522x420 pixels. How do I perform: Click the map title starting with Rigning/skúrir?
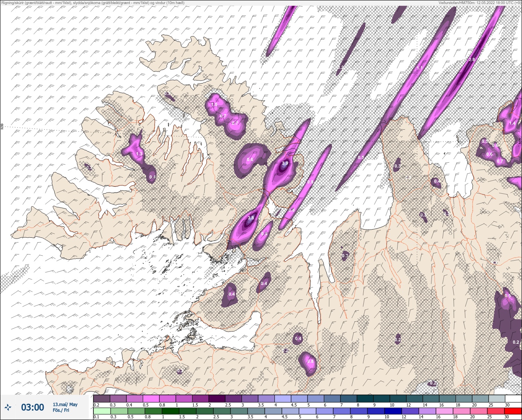coord(93,3)
